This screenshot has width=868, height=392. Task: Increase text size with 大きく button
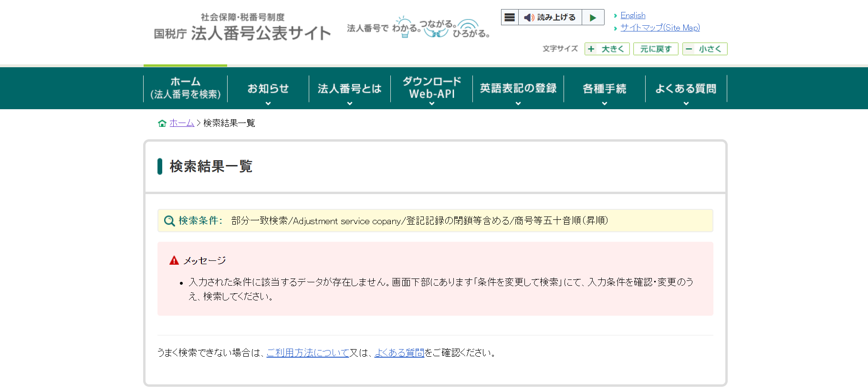607,49
